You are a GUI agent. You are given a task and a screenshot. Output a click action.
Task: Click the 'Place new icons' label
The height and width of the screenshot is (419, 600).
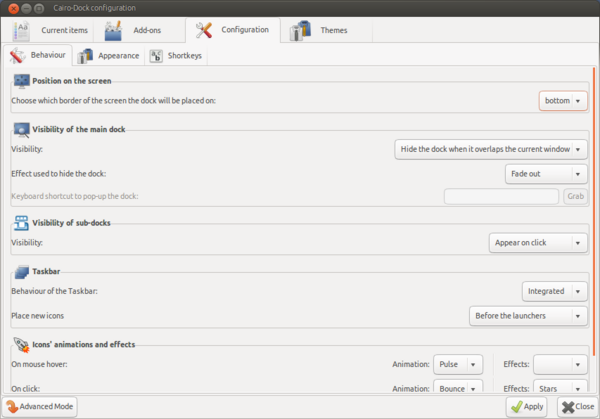point(38,316)
